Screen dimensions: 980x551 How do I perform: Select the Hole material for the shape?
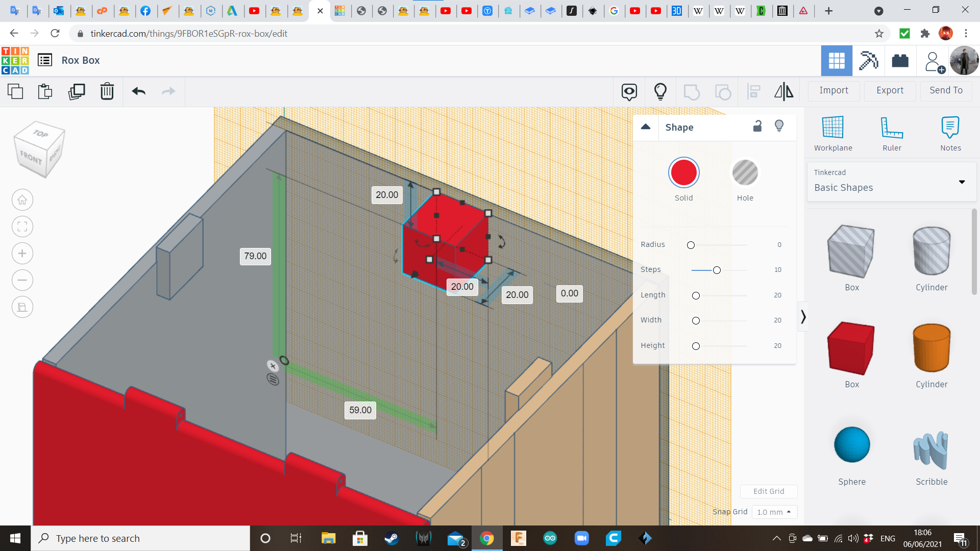(745, 172)
